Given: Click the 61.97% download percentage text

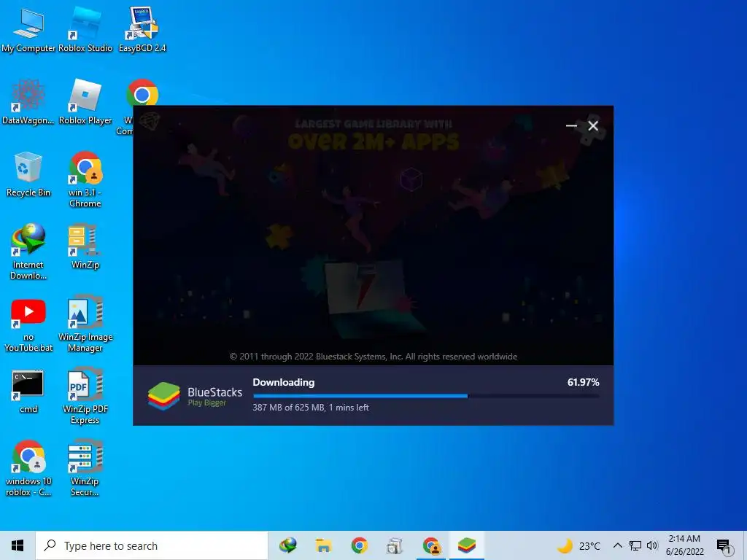Looking at the screenshot, I should (583, 382).
